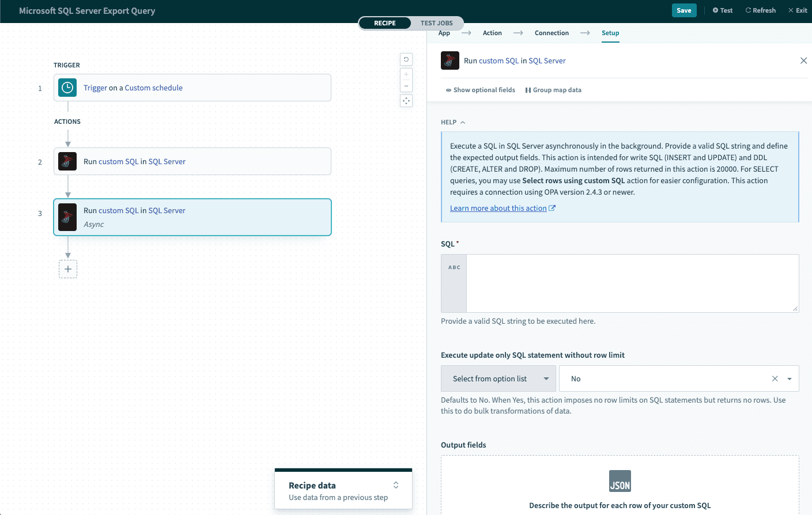Click the clock icon on the trigger step
812x515 pixels.
pos(67,88)
